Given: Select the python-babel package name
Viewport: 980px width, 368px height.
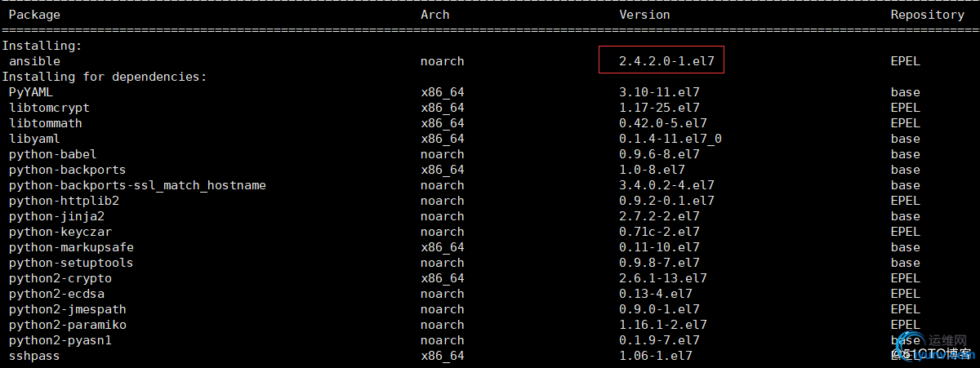Looking at the screenshot, I should (53, 154).
